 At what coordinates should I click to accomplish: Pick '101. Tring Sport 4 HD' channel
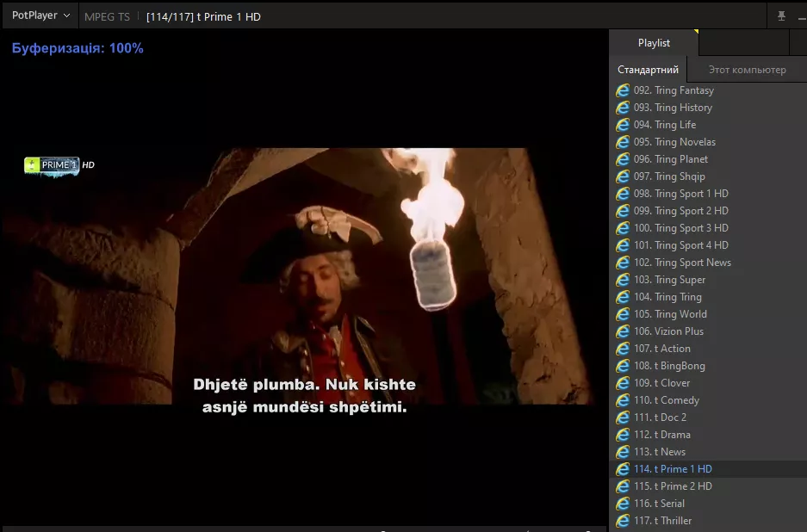[x=708, y=245]
